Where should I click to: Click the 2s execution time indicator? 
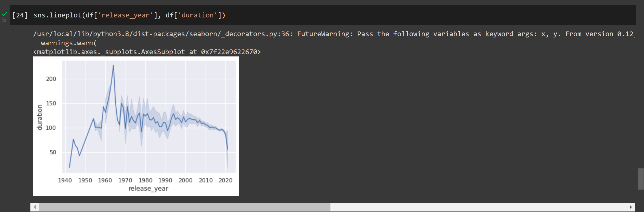pos(4,20)
